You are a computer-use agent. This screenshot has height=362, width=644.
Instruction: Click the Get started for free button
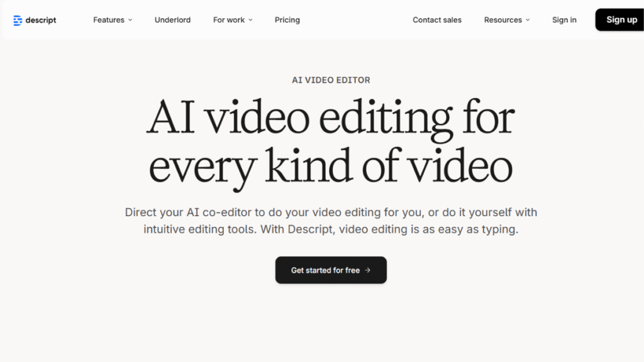(x=331, y=270)
